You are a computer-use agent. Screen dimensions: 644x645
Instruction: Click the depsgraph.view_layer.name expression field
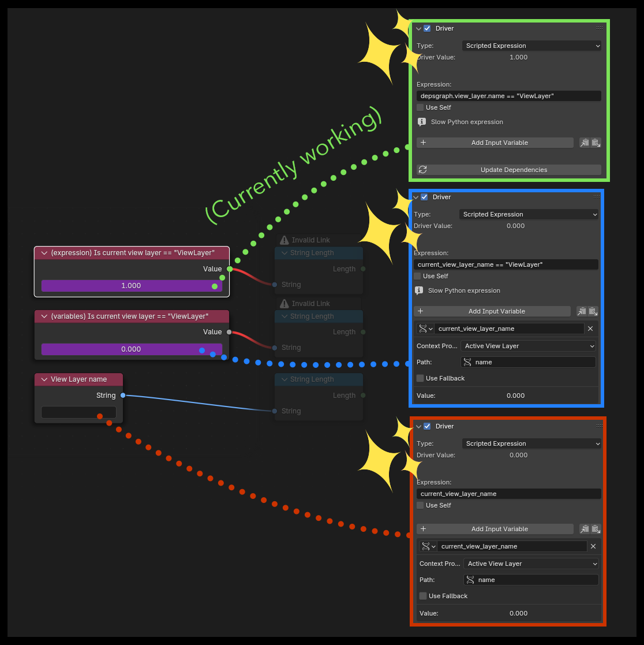(509, 96)
